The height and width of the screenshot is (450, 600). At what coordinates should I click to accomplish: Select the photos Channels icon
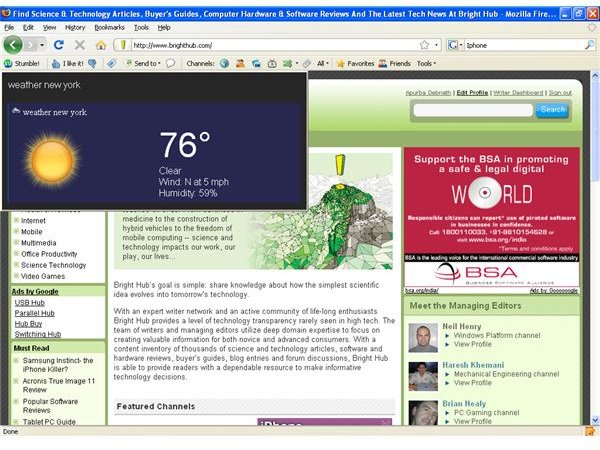coord(256,64)
